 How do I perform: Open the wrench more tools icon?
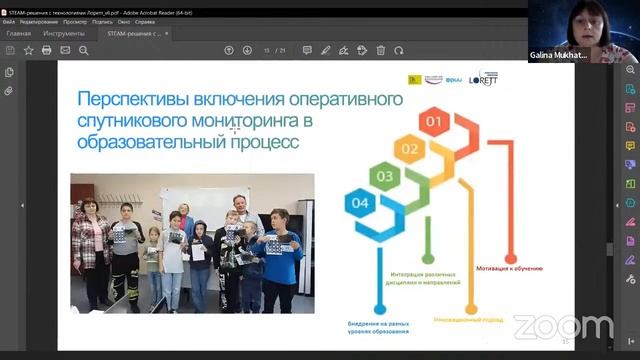coord(631,279)
